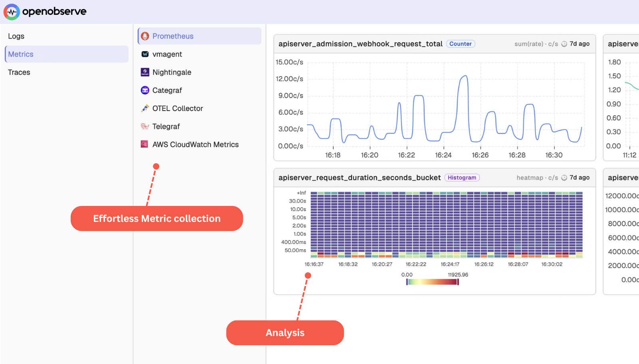Click the 0.00 heatmap legend minimum
Screen dimensions: 639x364
point(407,275)
